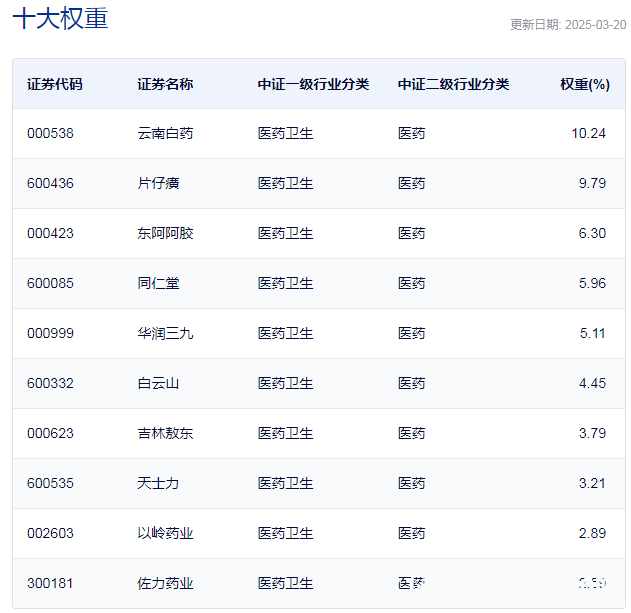Click weight value 3.79

coord(592,433)
